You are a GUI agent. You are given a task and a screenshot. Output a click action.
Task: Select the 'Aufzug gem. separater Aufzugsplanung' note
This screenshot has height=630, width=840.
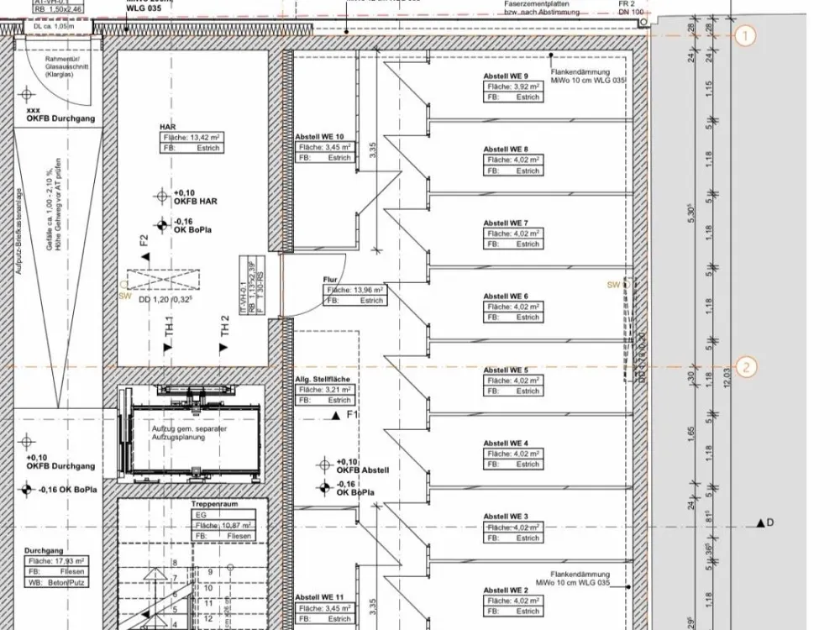[188, 433]
